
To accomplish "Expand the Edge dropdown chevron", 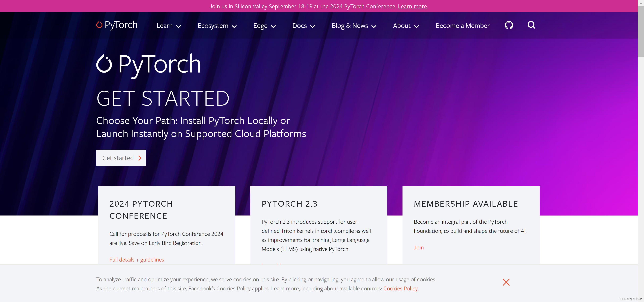I will pos(273,26).
